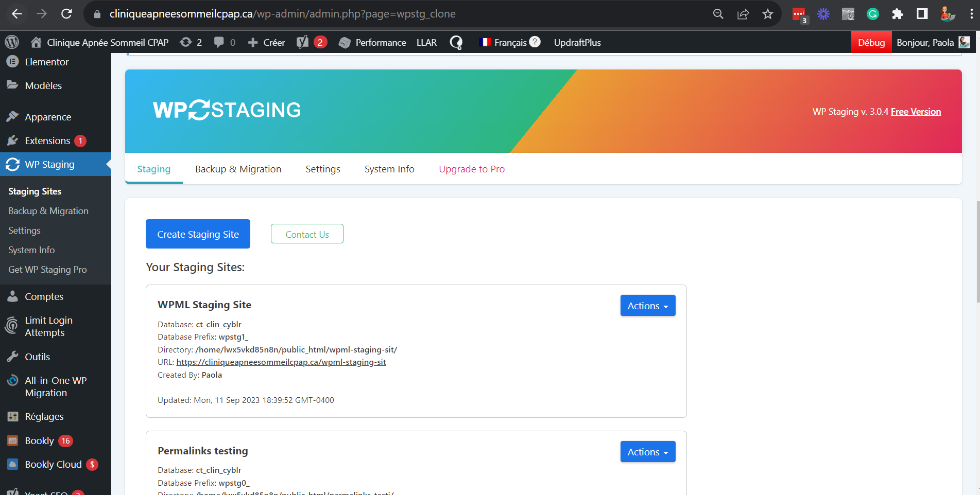980x495 pixels.
Task: Open the Grammarly extension icon
Action: click(x=872, y=14)
